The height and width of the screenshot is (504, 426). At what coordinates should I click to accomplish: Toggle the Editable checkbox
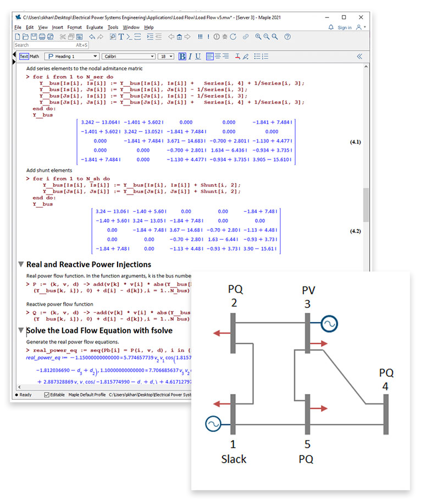point(47,395)
